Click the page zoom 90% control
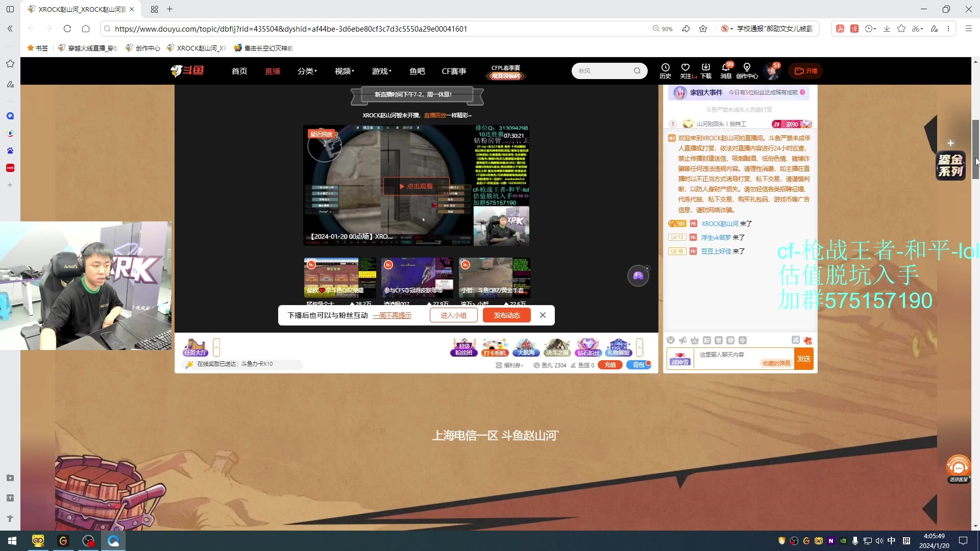 (663, 29)
